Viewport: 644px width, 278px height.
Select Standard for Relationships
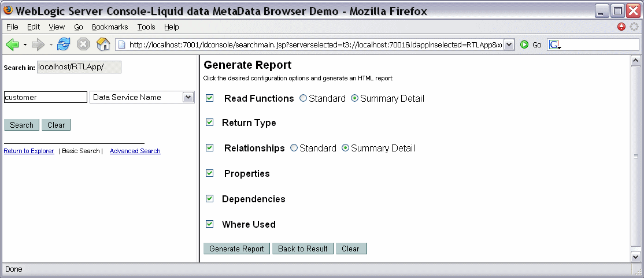[294, 148]
